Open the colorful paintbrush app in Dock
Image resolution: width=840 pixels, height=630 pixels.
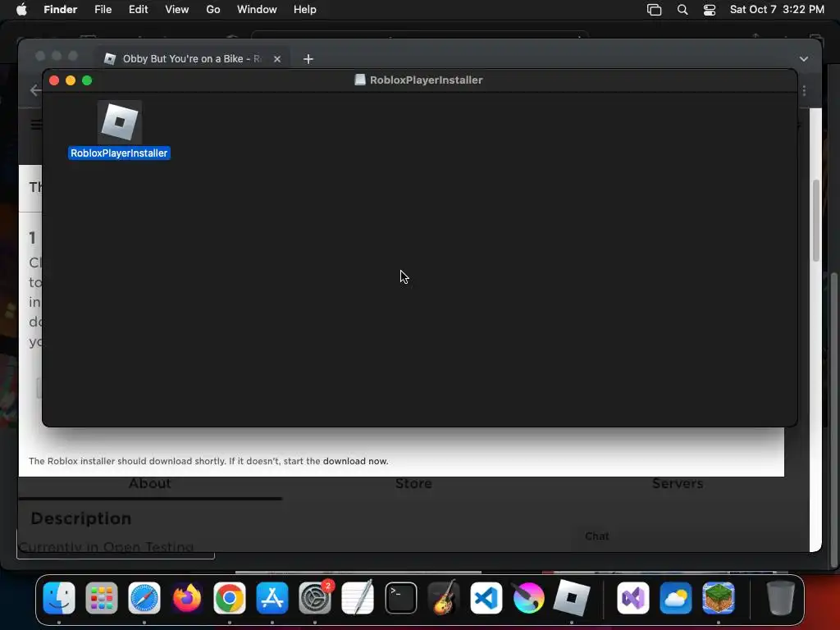(529, 598)
